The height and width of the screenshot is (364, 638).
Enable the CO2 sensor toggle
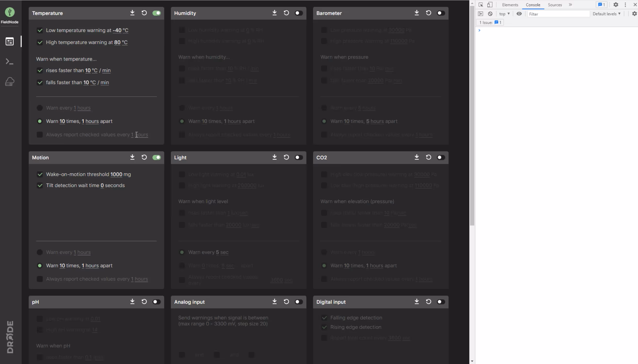[441, 157]
